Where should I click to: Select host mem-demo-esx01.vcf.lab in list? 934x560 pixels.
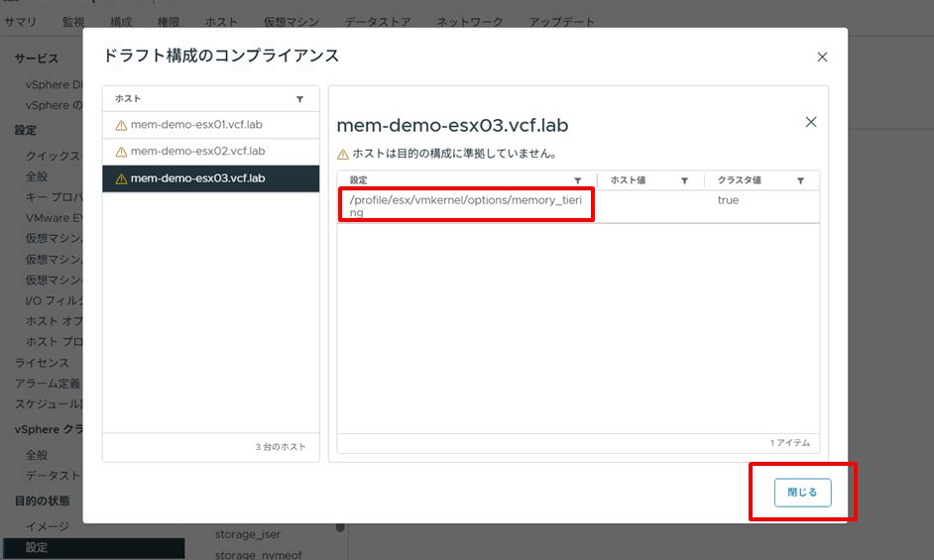(x=197, y=125)
